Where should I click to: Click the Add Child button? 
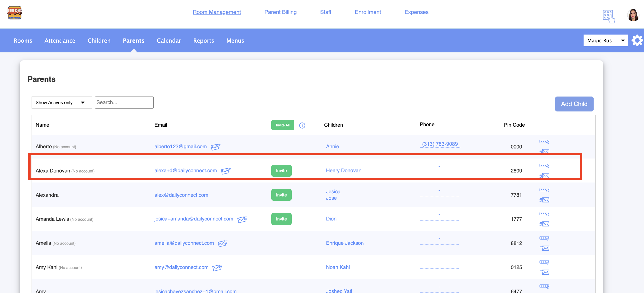coord(574,104)
